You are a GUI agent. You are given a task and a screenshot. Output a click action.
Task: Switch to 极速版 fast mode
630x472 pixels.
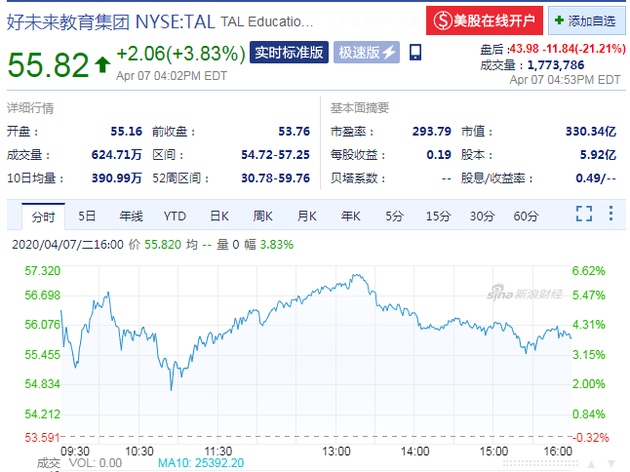(x=366, y=53)
